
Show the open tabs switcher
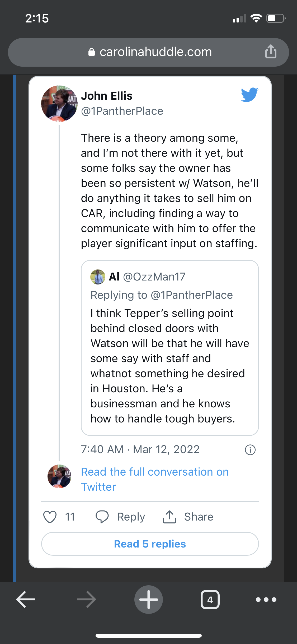(x=210, y=599)
